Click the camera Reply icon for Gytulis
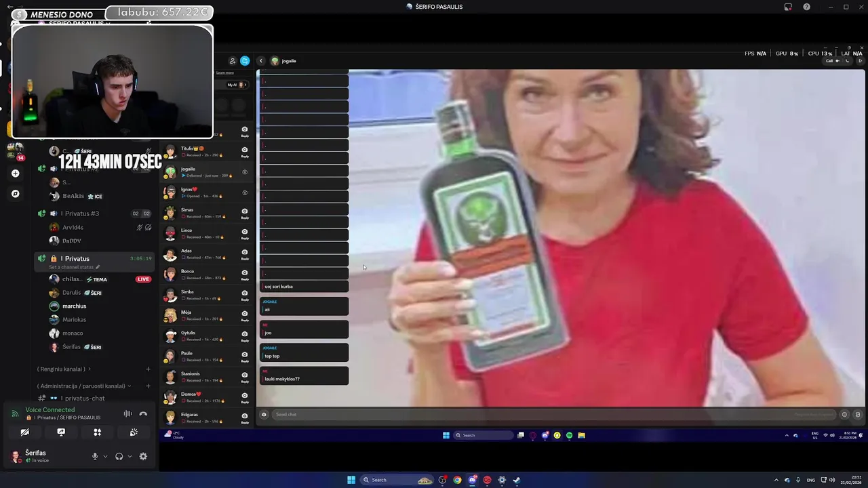 [x=245, y=335]
